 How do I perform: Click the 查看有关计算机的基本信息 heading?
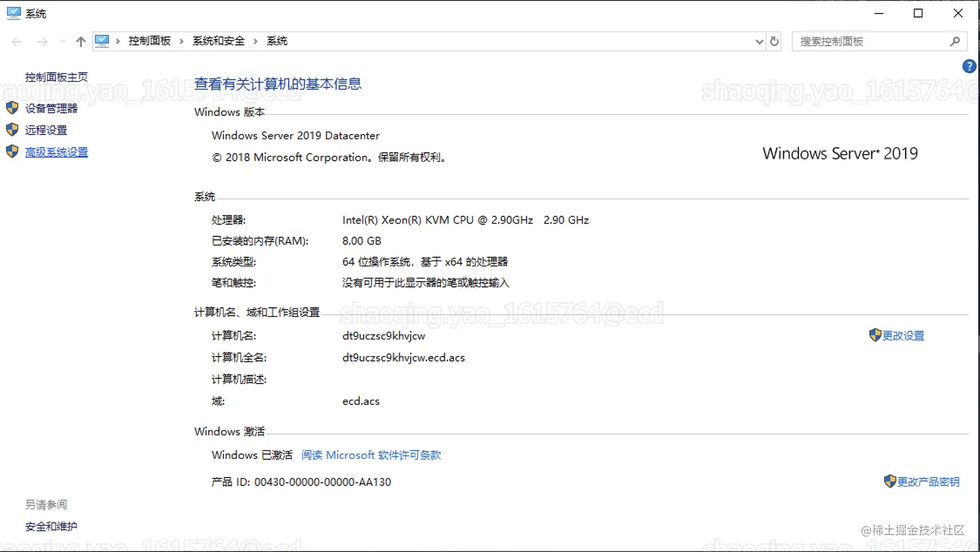[x=278, y=84]
